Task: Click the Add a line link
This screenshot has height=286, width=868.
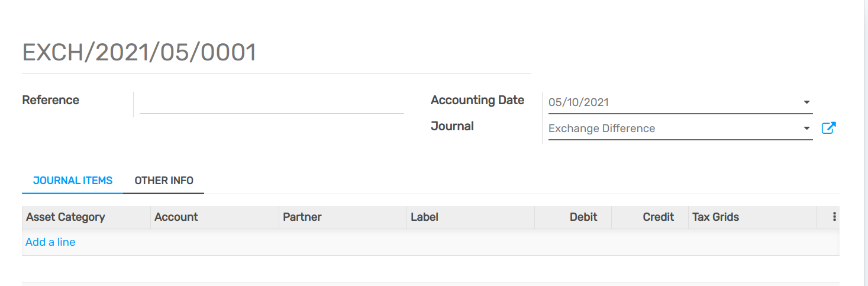Action: (x=50, y=242)
